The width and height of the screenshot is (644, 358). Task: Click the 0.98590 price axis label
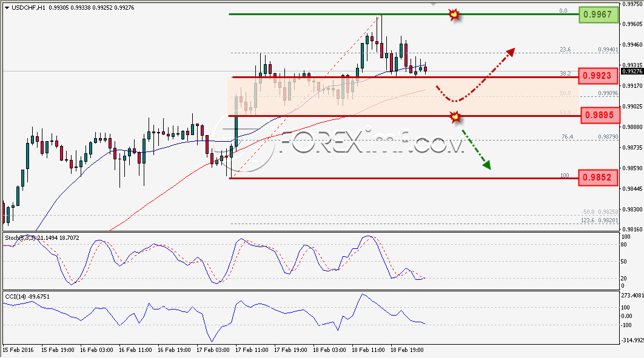click(x=632, y=168)
